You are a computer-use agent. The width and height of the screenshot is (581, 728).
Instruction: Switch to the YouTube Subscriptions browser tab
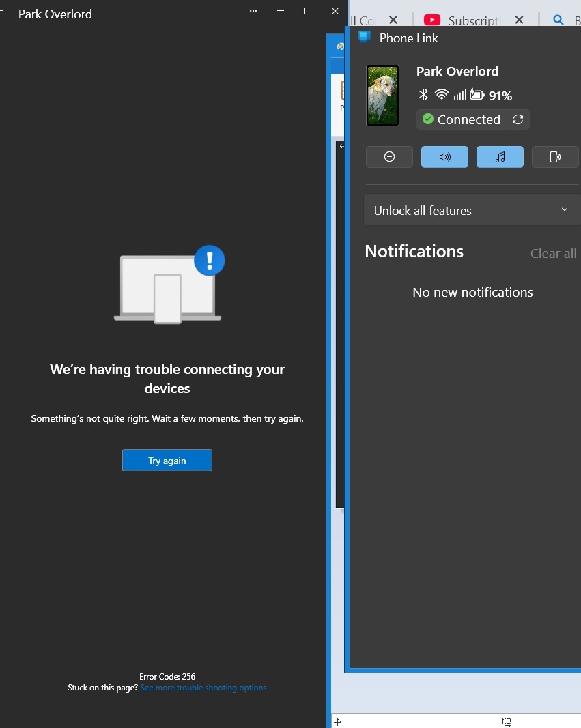(x=463, y=20)
